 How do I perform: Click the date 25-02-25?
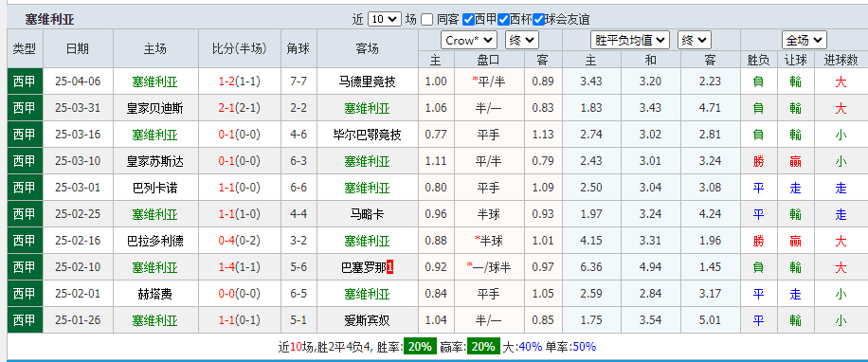pos(78,214)
